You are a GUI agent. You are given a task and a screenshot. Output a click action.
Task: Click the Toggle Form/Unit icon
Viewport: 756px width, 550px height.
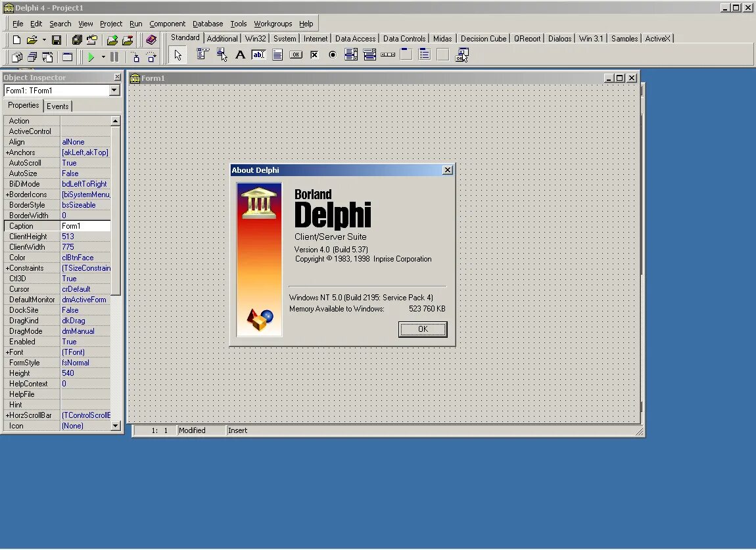(x=47, y=57)
